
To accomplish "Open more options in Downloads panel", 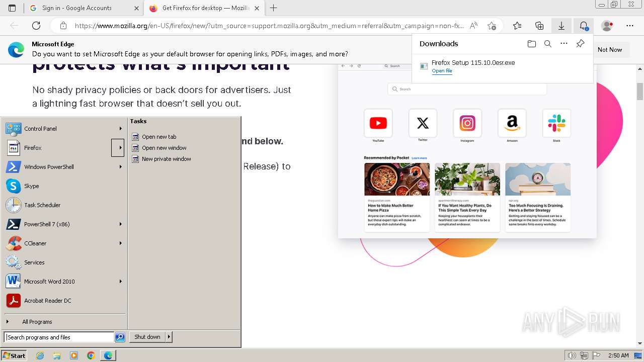I will click(x=564, y=44).
